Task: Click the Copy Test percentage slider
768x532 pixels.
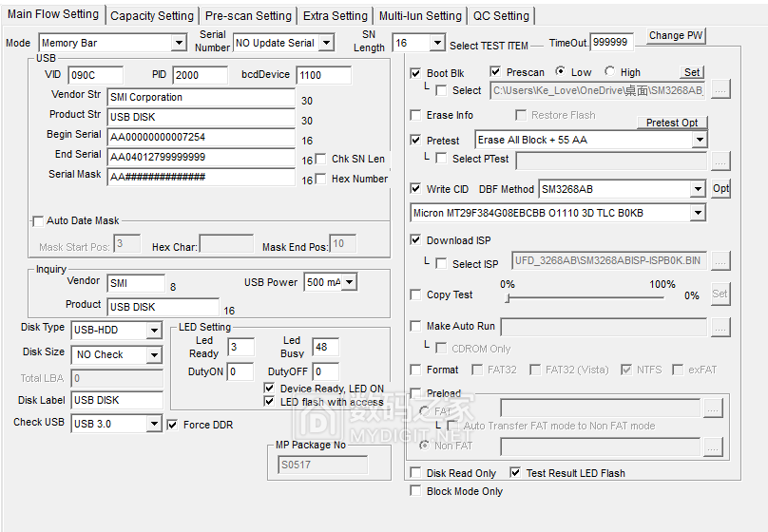Action: [585, 297]
